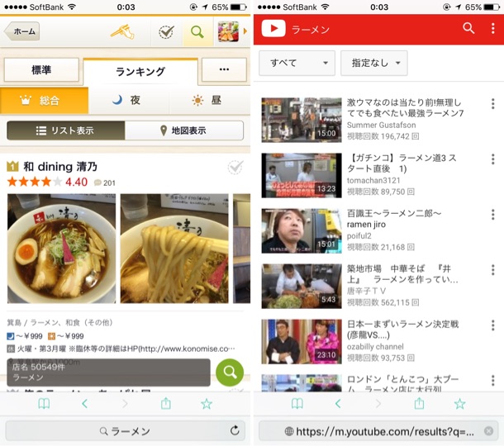Open the chopsticks hand icon in Tabelog header
Viewport: 504px width, 446px height.
tap(122, 32)
